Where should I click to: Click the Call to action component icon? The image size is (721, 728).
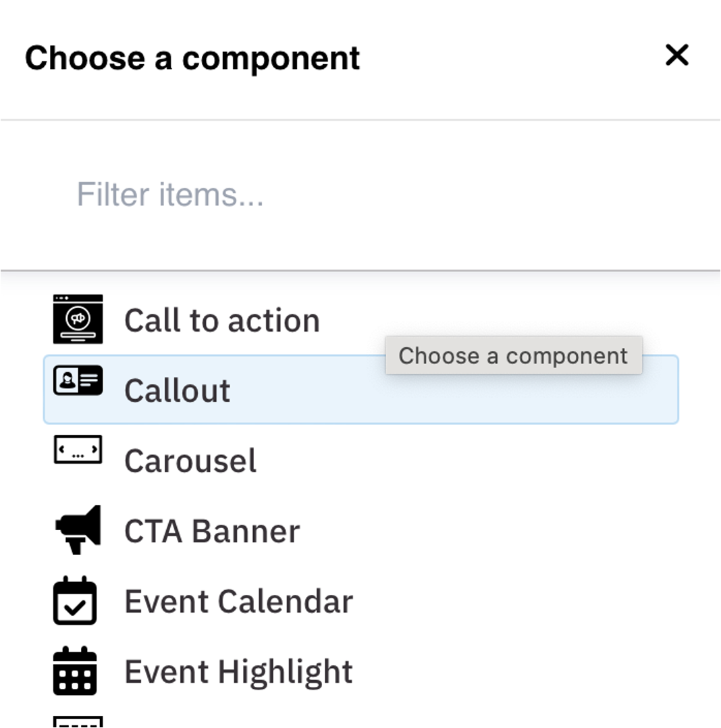click(78, 319)
